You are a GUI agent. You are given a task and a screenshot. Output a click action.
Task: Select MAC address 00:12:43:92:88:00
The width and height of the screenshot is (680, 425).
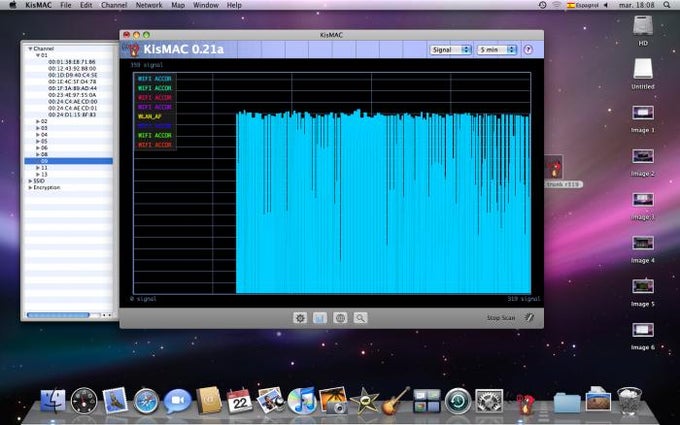(72, 69)
